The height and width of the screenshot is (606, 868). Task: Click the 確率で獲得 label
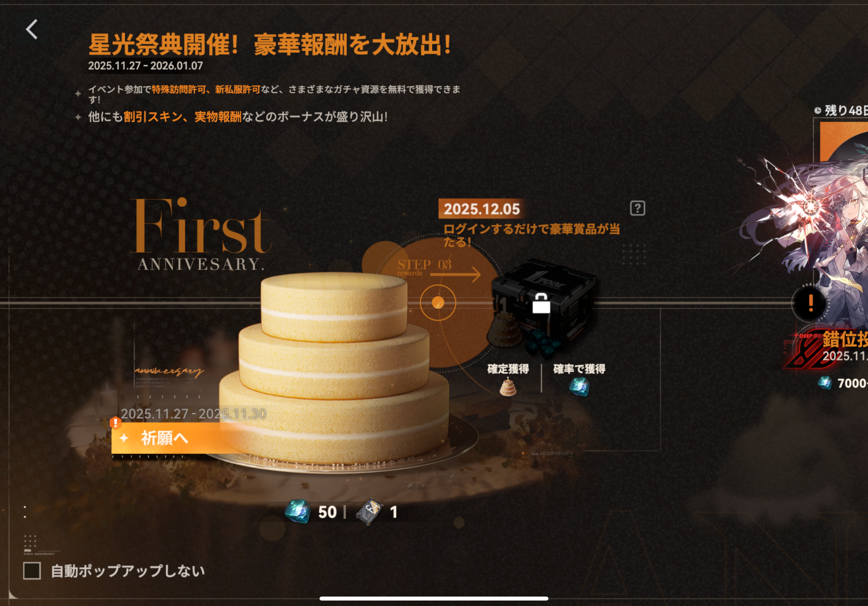tap(579, 369)
